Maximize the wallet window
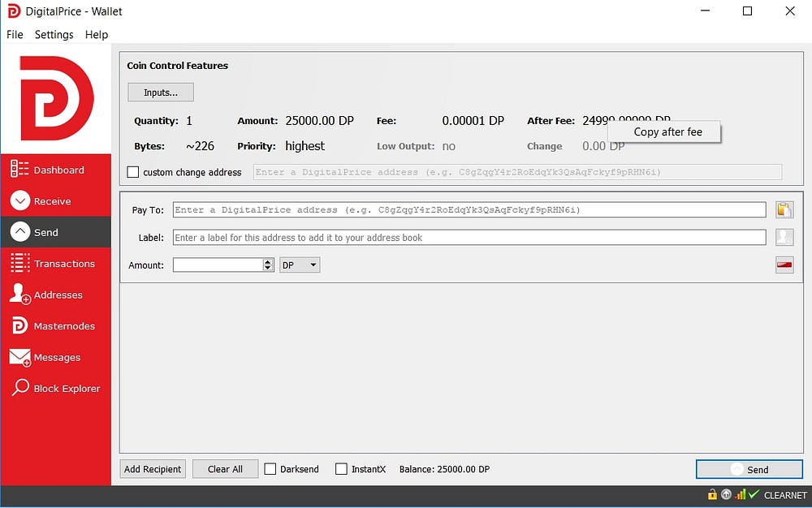The height and width of the screenshot is (508, 812). coord(747,11)
